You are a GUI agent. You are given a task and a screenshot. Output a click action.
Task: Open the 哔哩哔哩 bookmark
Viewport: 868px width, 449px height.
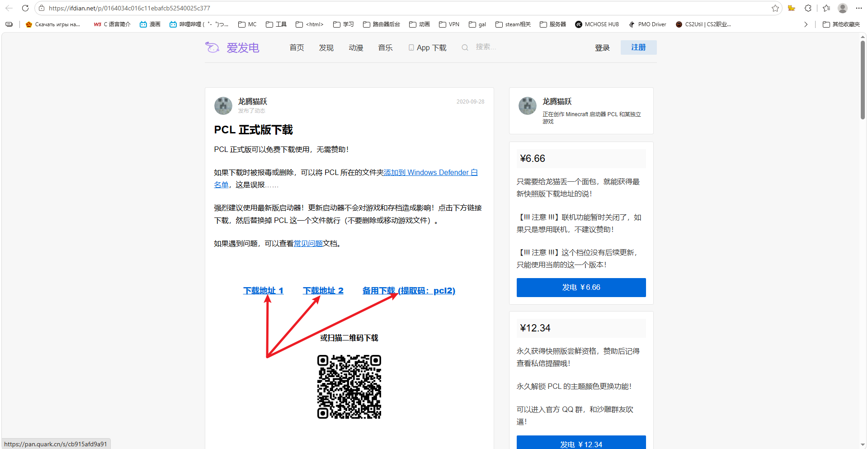pyautogui.click(x=199, y=24)
